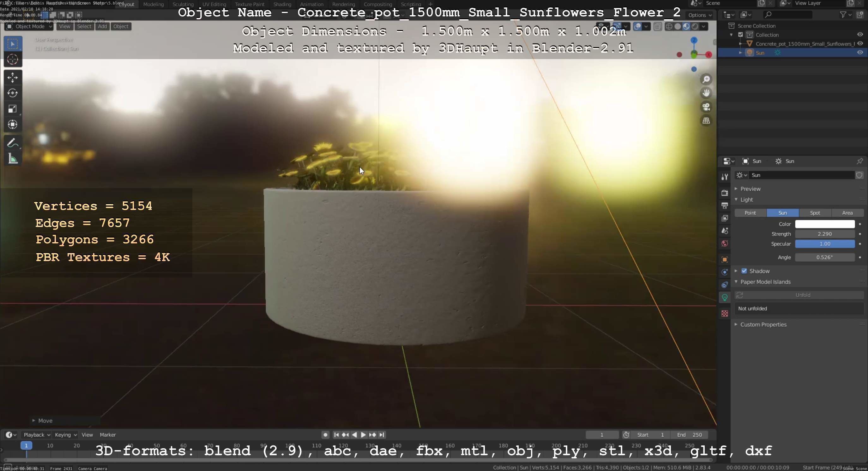Open Object Constraints properties tab
Screen dimensions: 868x471
725,285
